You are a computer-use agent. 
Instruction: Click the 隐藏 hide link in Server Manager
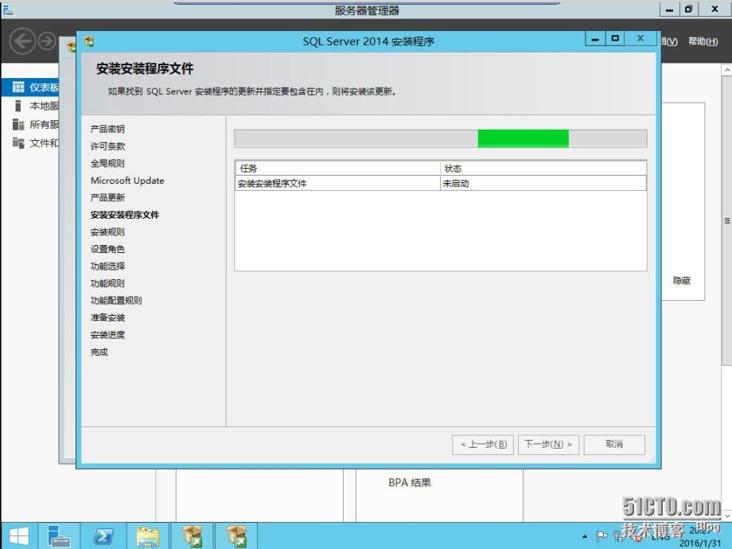(x=681, y=280)
